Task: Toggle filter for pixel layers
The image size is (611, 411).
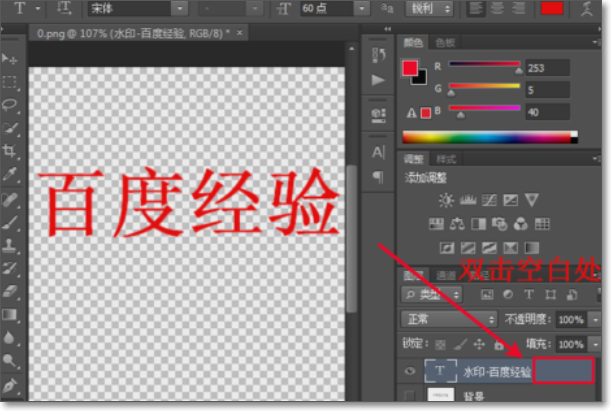Action: click(487, 295)
